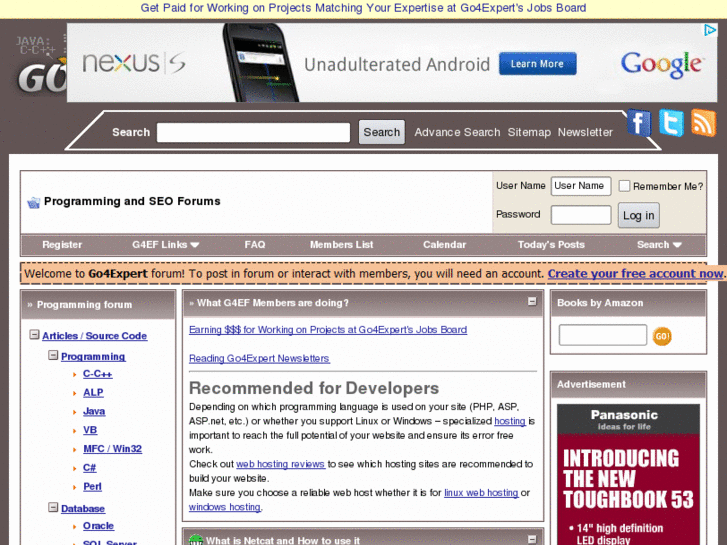Open the Database category link
Viewport: 727px width, 545px height.
point(83,508)
